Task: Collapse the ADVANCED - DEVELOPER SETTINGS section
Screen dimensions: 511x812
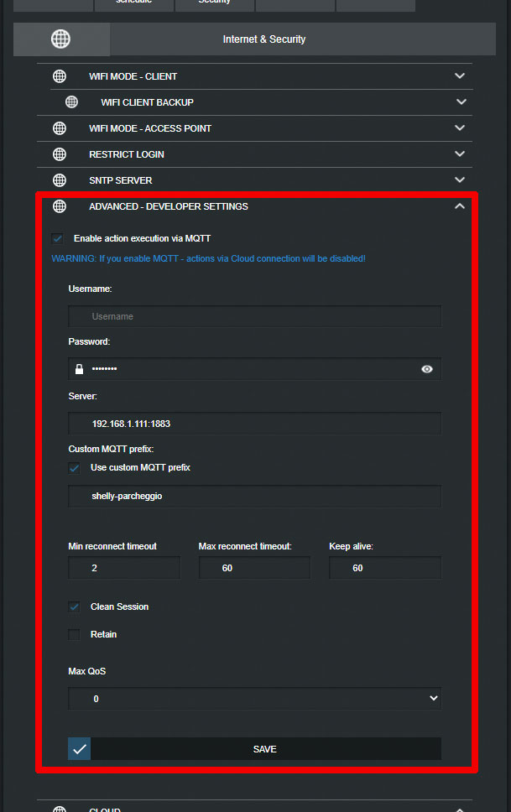Action: (460, 206)
